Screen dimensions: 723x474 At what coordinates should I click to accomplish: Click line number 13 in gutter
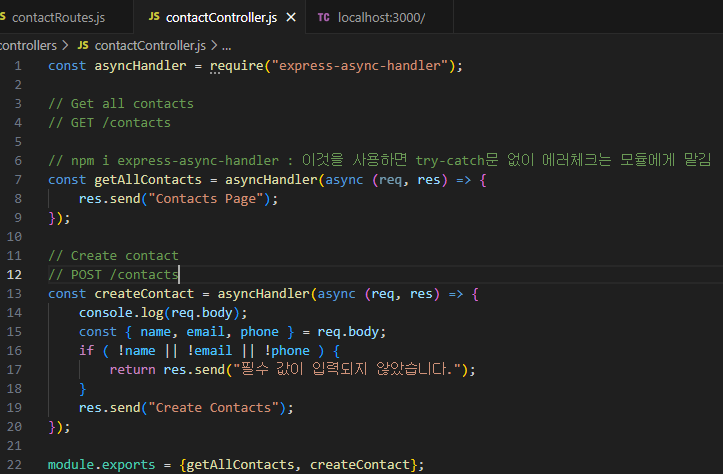(x=14, y=294)
